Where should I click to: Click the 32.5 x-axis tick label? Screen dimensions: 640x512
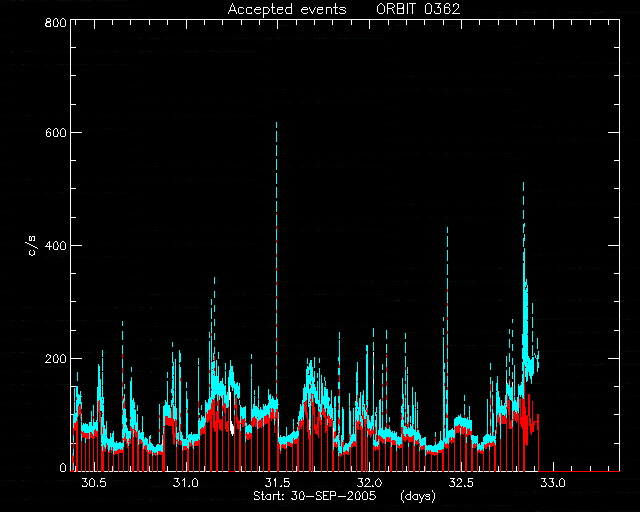click(461, 483)
